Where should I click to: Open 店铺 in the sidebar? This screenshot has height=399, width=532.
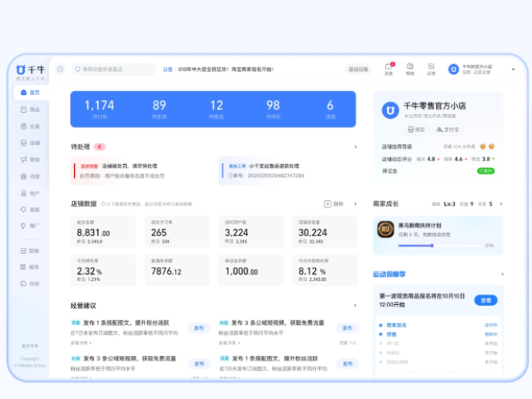(x=30, y=143)
